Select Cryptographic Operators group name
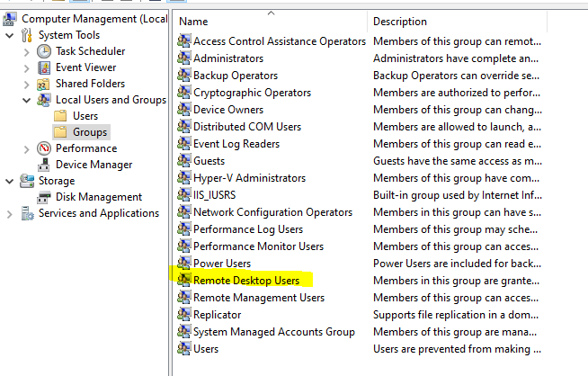This screenshot has height=376, width=588. point(252,93)
